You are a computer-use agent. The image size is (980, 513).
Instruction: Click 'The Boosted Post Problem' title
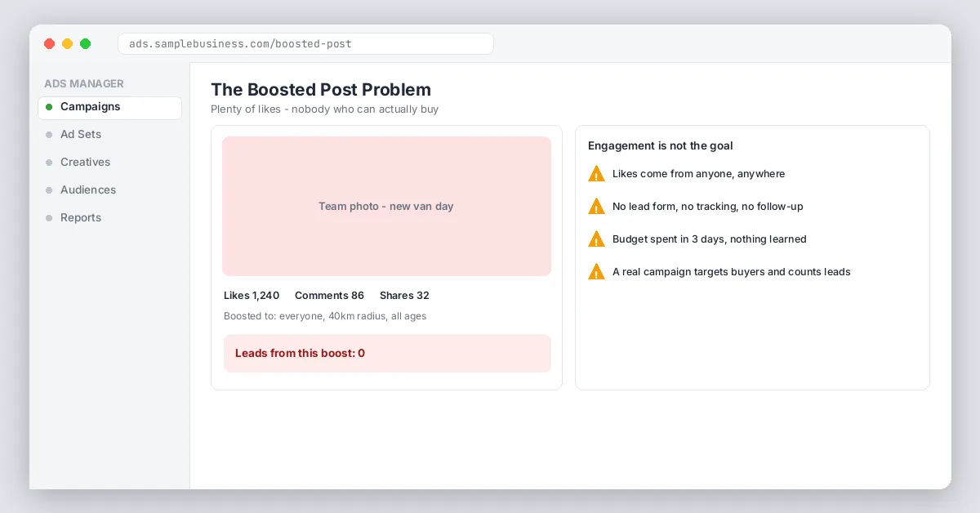321,90
